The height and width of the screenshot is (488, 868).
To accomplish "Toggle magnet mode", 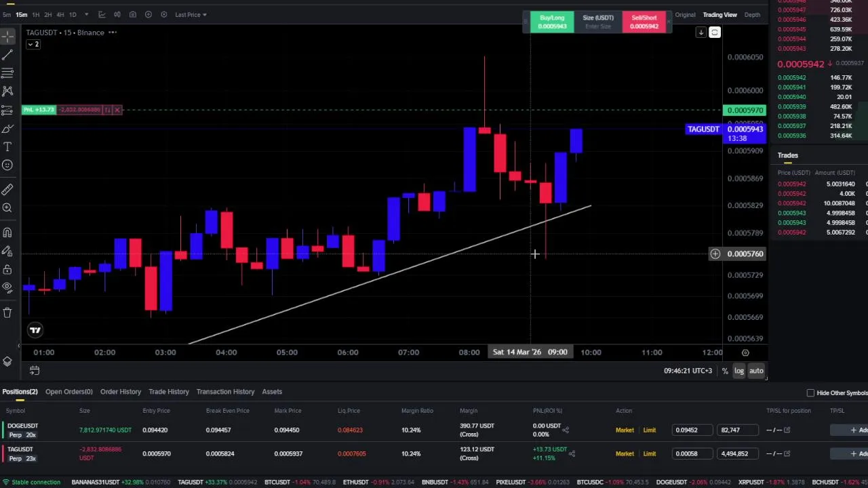I will pyautogui.click(x=7, y=232).
